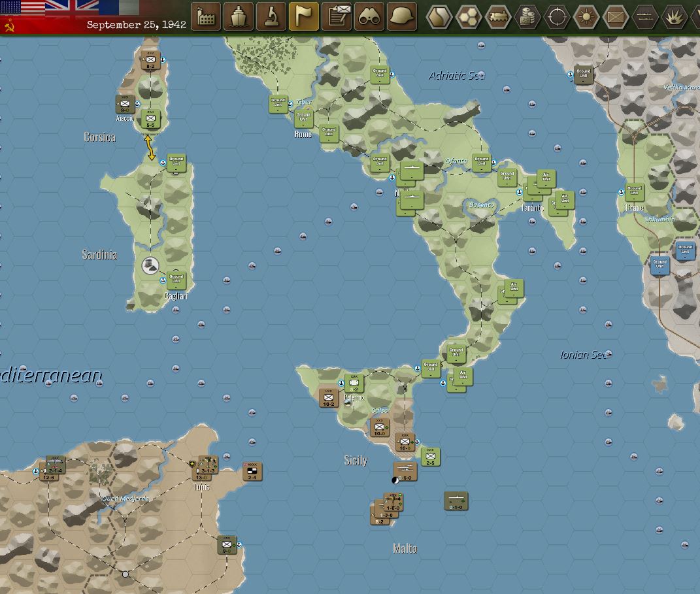
Task: Click the mine resource icon in Sardinia
Action: (x=150, y=265)
